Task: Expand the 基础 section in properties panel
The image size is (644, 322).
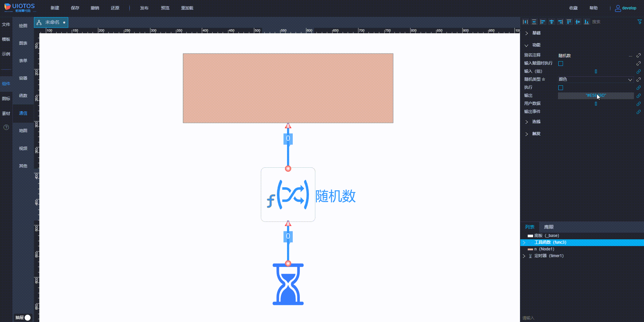Action: (x=536, y=33)
